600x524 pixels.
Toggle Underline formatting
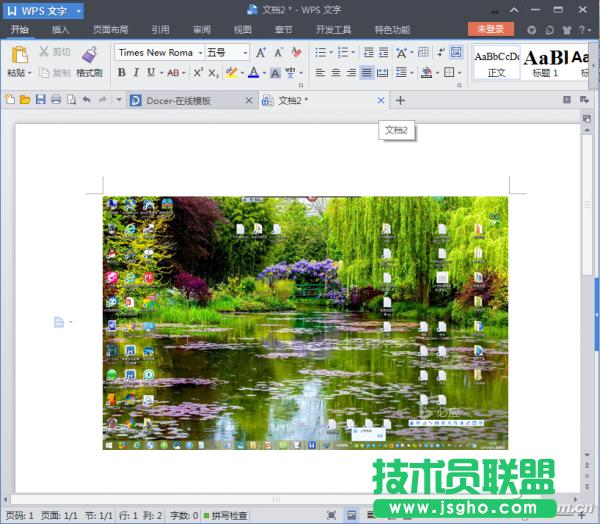(x=151, y=73)
